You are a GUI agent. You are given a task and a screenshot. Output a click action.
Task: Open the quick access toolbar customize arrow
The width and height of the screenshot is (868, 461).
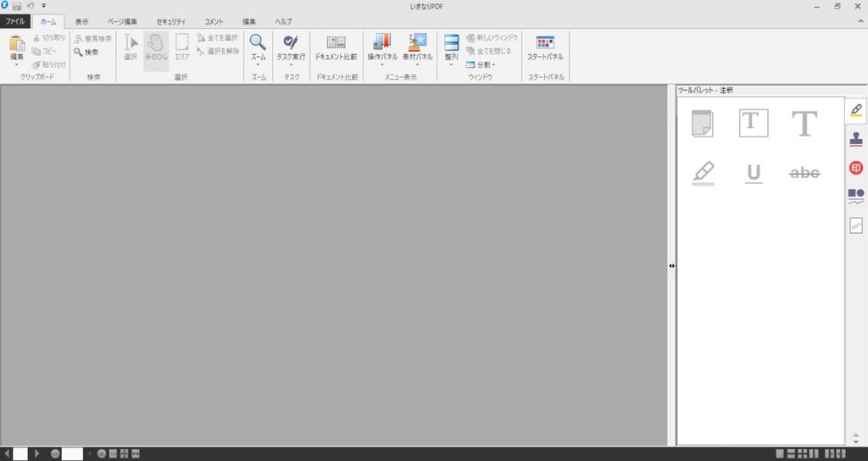point(44,6)
